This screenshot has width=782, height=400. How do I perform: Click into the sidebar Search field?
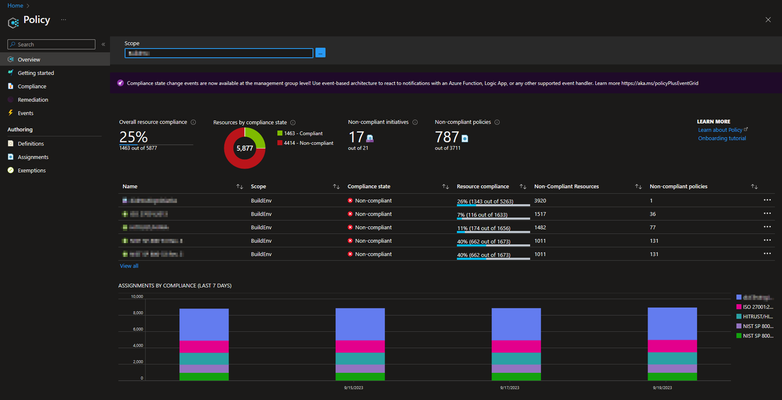tap(51, 44)
